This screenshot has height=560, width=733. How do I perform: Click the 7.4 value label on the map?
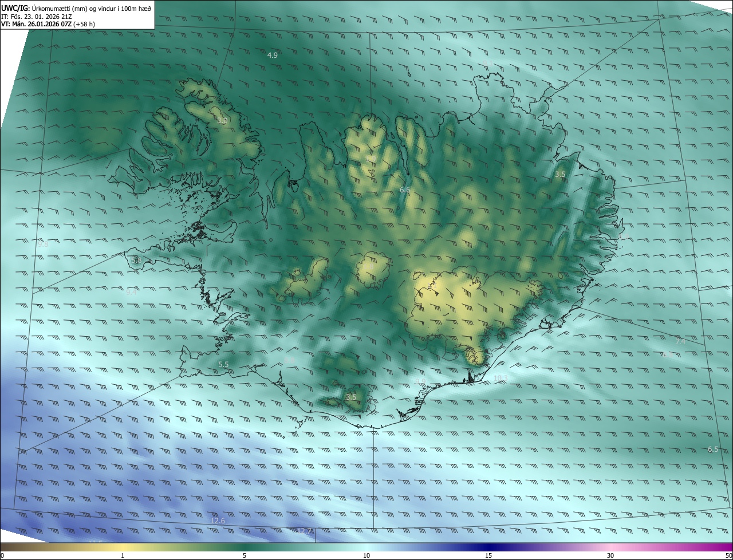(x=680, y=342)
